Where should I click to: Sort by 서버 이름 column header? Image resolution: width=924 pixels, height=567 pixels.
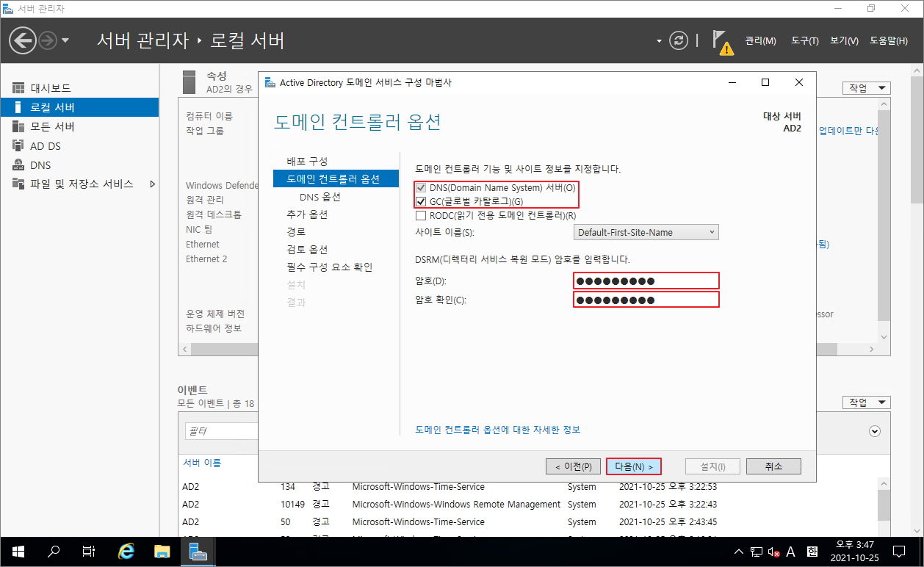202,463
